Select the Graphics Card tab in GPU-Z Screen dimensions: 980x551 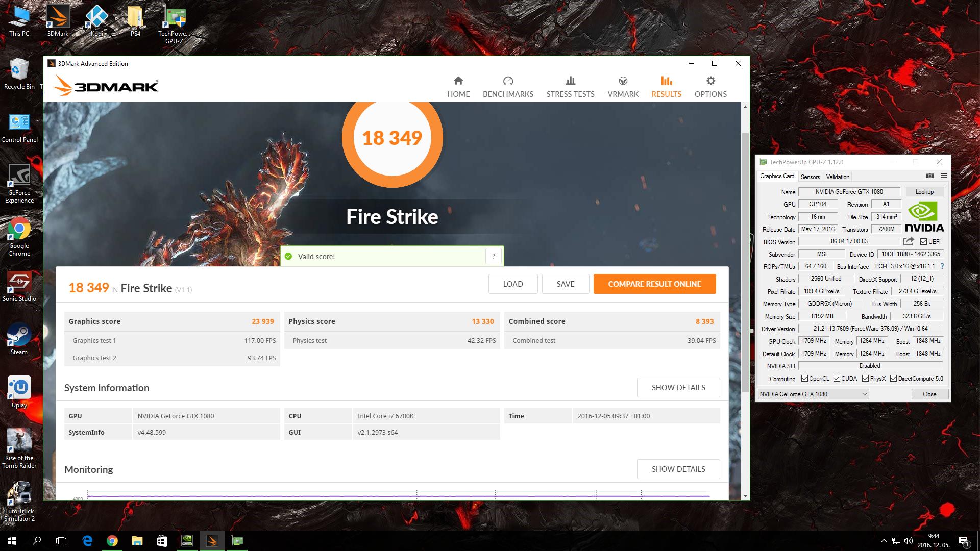(x=777, y=176)
